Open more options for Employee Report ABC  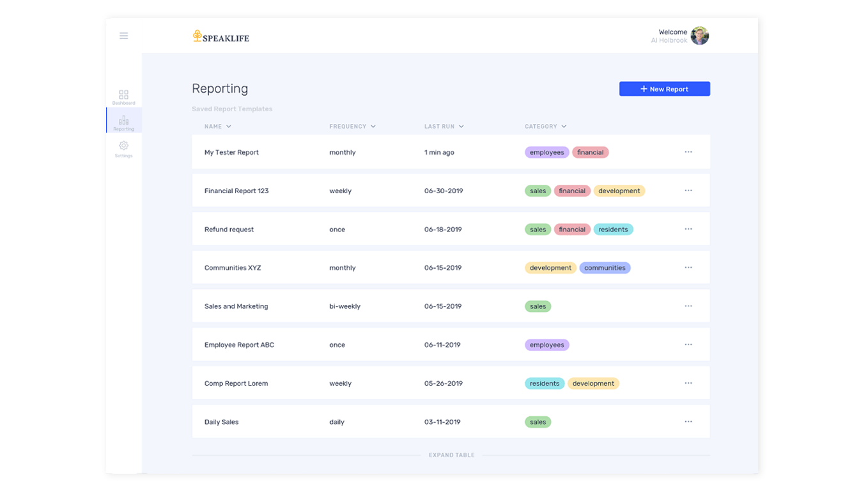(688, 345)
